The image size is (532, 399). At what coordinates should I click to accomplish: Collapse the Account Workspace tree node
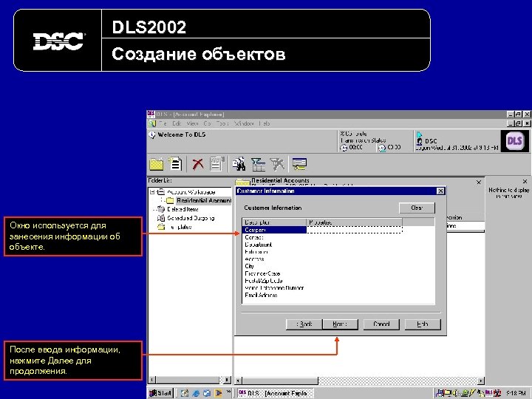[x=152, y=192]
